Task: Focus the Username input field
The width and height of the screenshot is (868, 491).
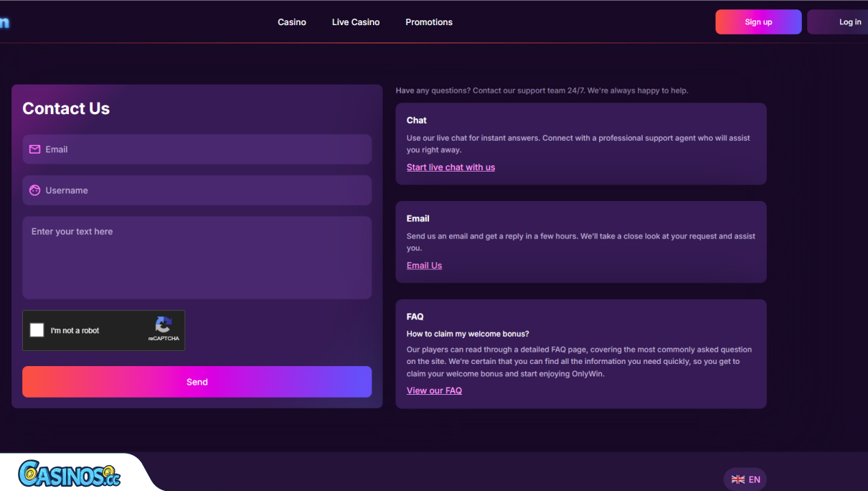Action: [197, 190]
